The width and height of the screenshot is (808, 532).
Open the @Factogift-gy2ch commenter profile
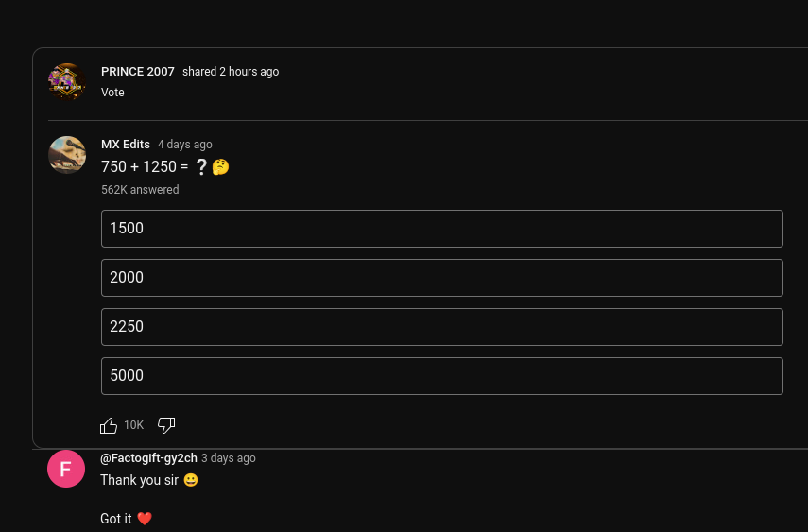(148, 458)
